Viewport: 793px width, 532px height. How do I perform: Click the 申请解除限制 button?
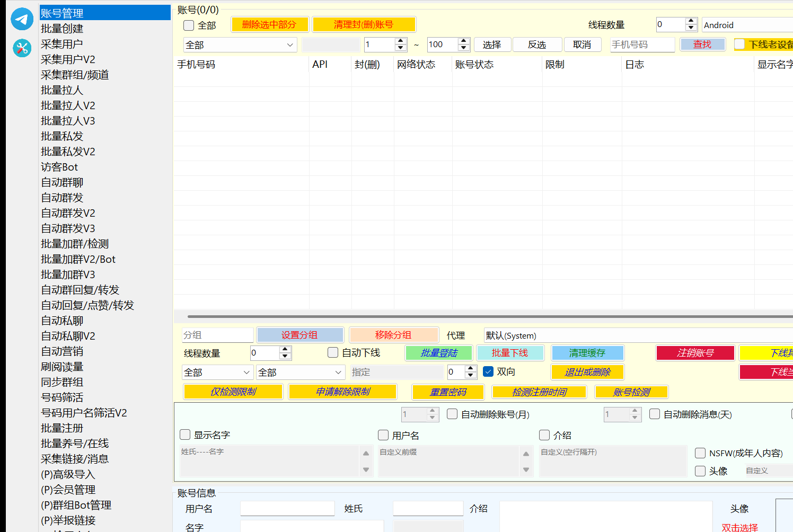tap(343, 392)
